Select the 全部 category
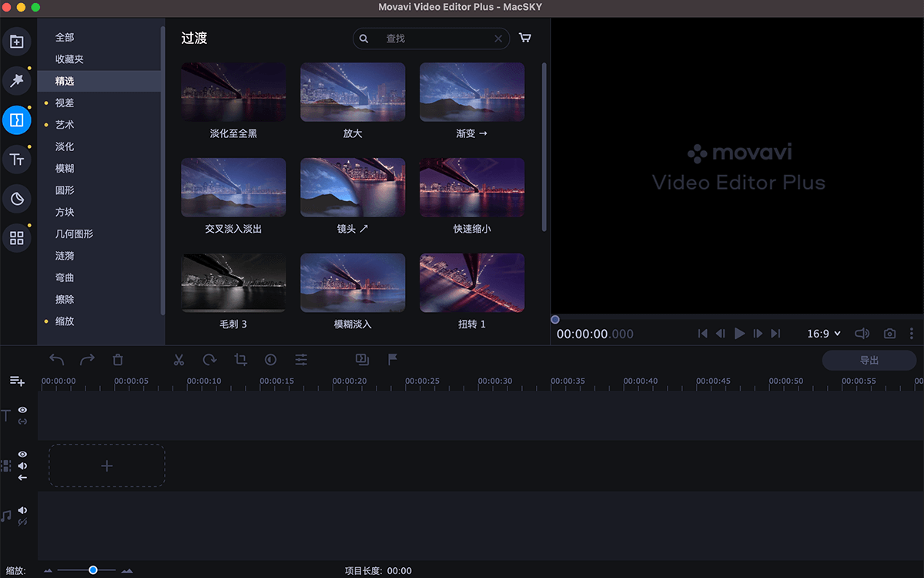Image resolution: width=924 pixels, height=578 pixels. (x=65, y=37)
